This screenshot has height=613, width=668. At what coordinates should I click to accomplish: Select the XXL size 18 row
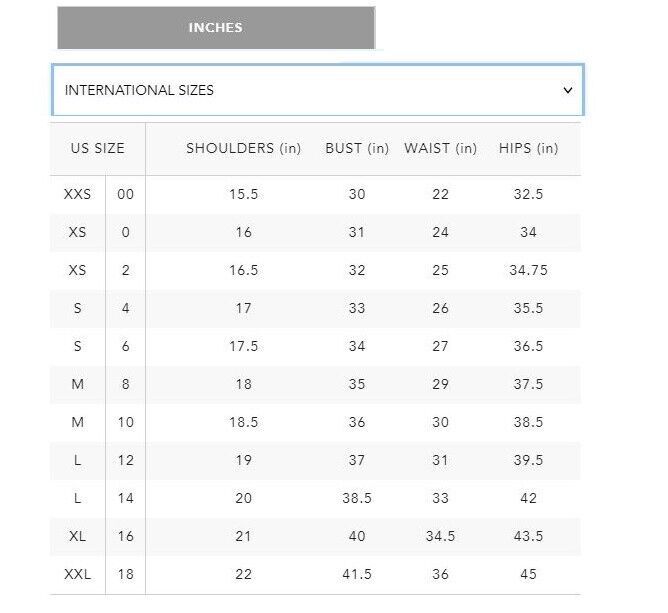(x=315, y=574)
